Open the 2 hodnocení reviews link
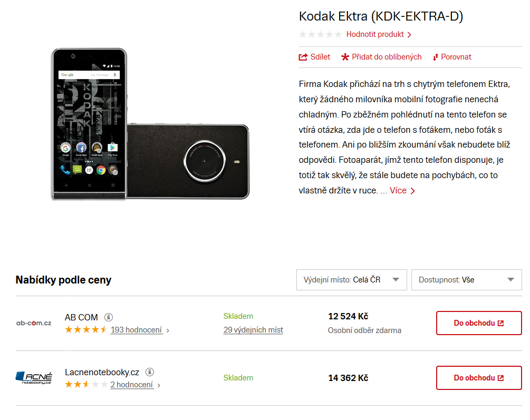 tap(132, 385)
